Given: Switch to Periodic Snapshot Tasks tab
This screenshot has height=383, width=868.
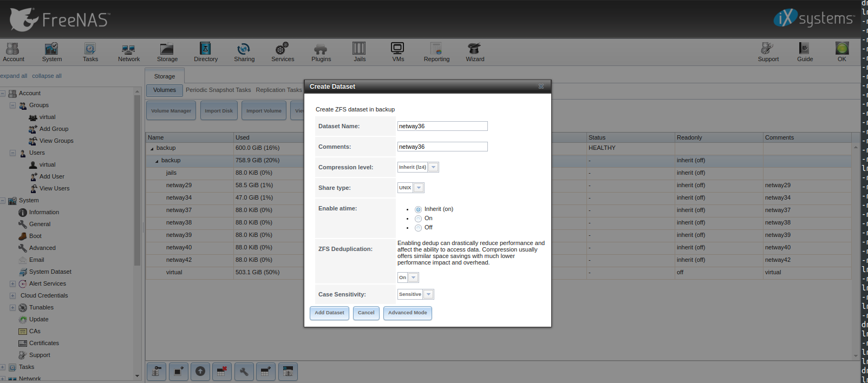Looking at the screenshot, I should [218, 90].
